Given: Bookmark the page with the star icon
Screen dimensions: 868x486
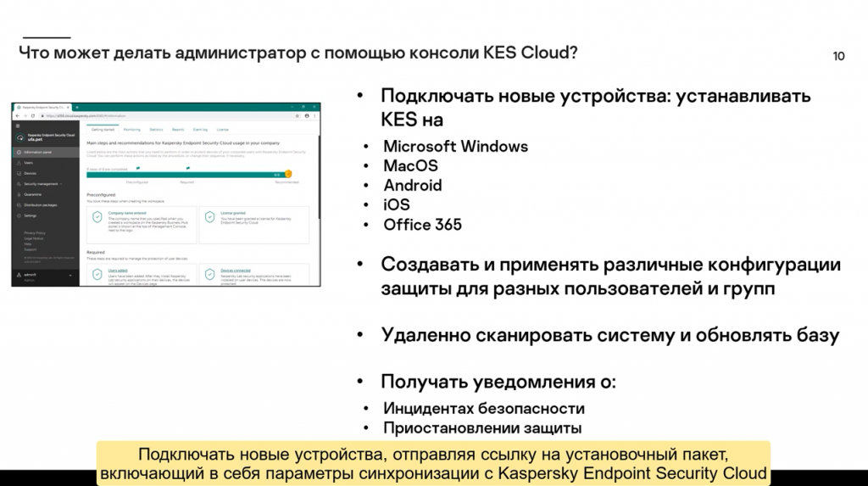Looking at the screenshot, I should 298,116.
